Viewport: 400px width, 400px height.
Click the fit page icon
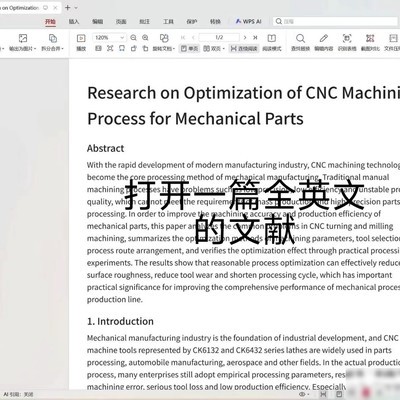(x=110, y=48)
